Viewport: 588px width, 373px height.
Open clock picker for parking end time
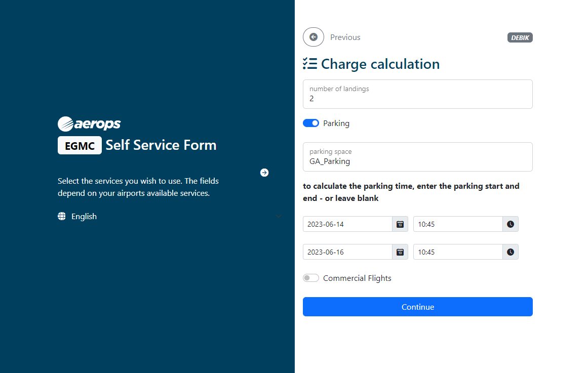coord(510,252)
